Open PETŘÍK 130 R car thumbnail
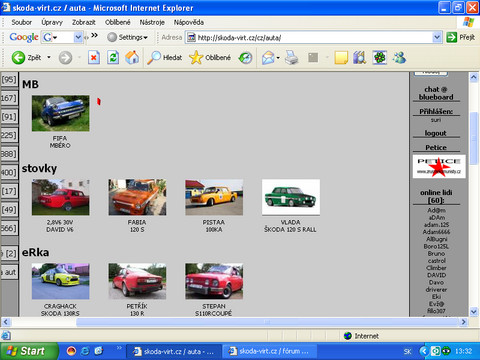This screenshot has width=480, height=360. point(137,281)
